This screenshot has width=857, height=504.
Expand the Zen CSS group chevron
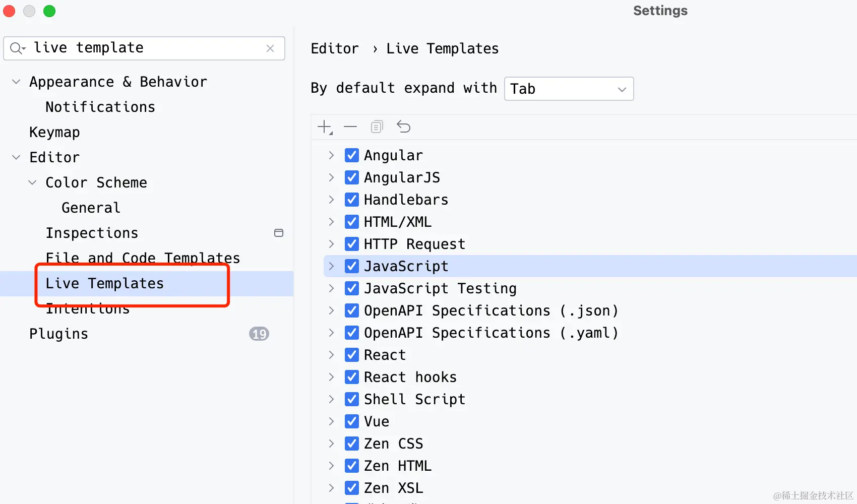331,444
